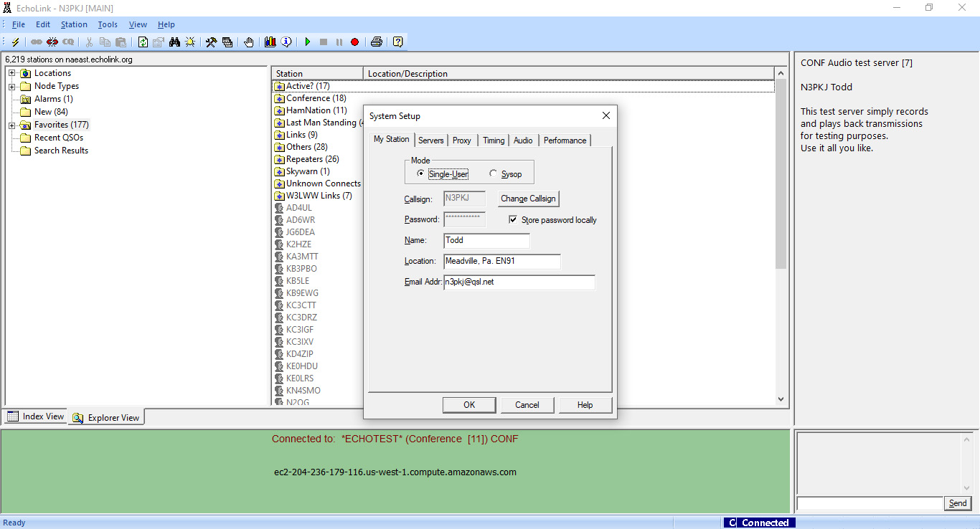Click the CQ toolbar icon
The width and height of the screenshot is (980, 529).
[x=68, y=42]
